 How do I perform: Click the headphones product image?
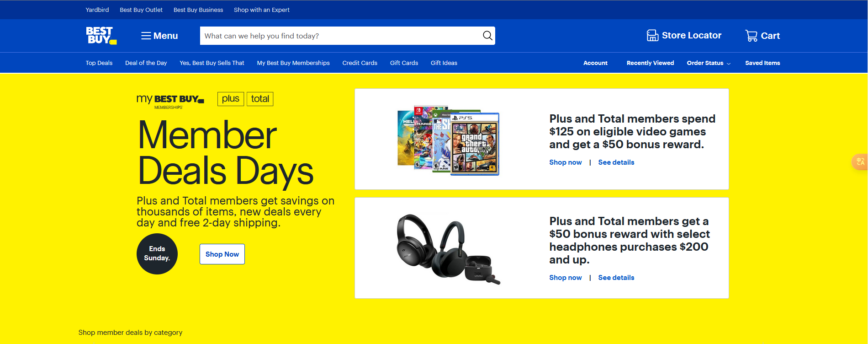pos(448,249)
